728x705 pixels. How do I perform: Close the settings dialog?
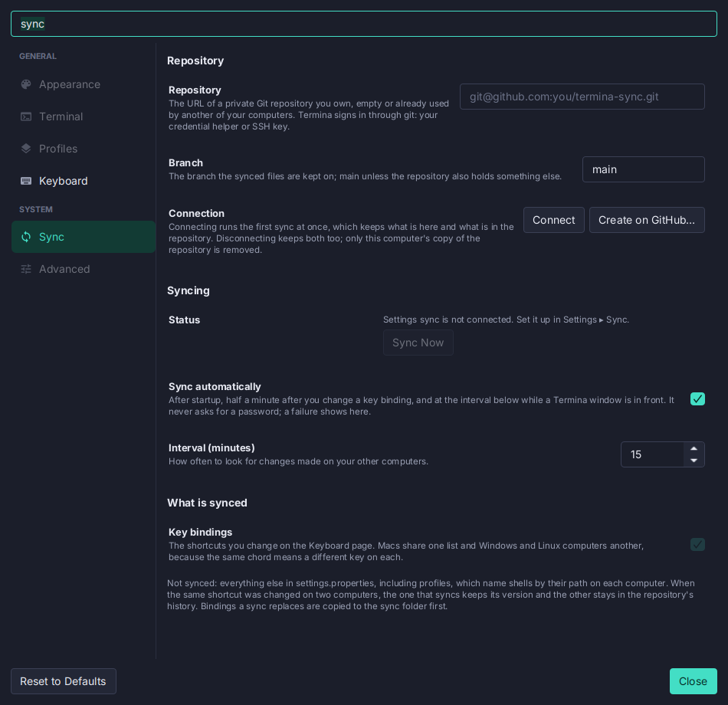(x=693, y=681)
